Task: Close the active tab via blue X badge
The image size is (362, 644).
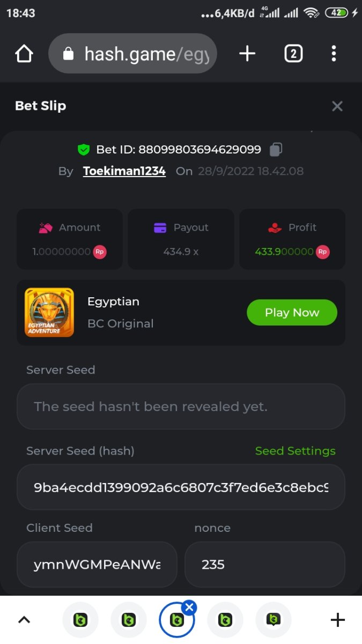Action: point(189,608)
